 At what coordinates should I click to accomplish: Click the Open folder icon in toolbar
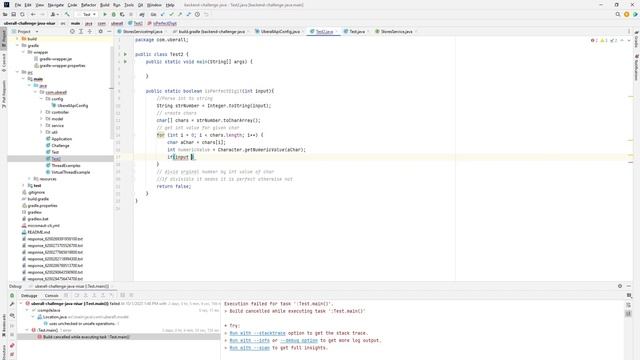[5, 14]
